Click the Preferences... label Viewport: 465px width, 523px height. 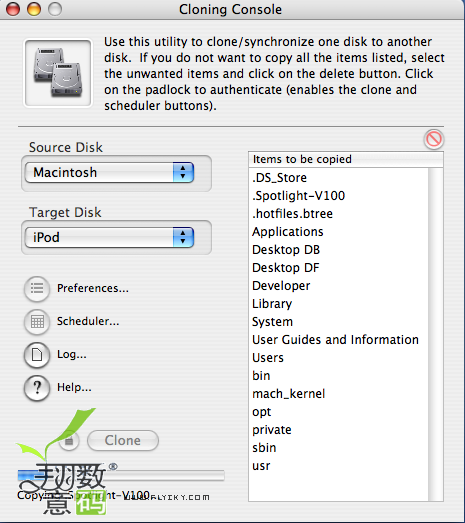pyautogui.click(x=93, y=288)
